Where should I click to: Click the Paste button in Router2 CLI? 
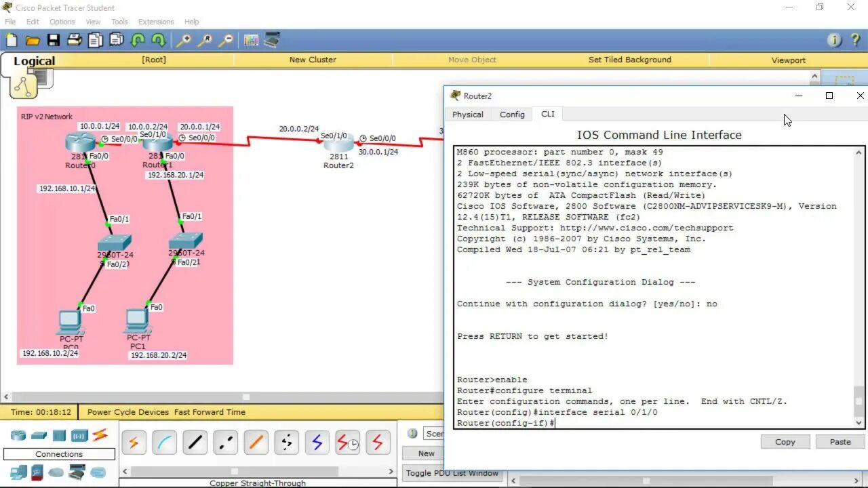pos(840,442)
